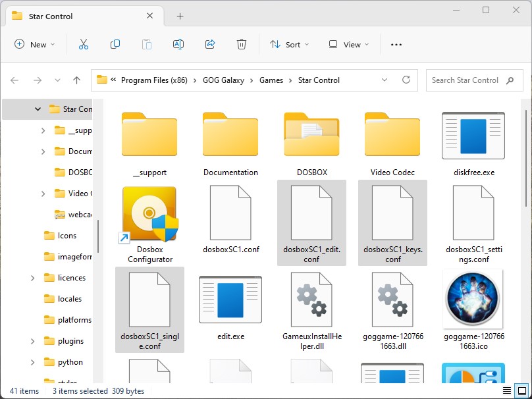Switch to details list view
532x399 pixels.
507,391
